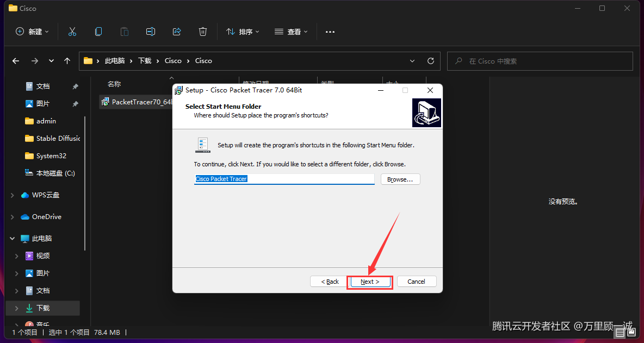Open the three-dot more options menu

pos(330,32)
